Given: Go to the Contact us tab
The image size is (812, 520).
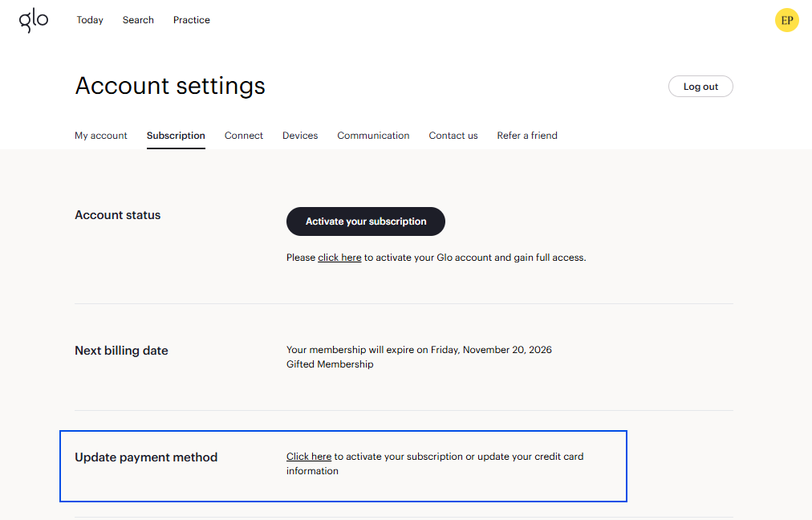Looking at the screenshot, I should 453,136.
